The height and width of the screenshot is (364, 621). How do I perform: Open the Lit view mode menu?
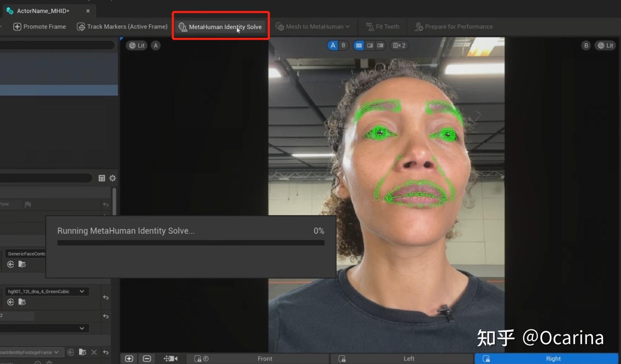tap(136, 45)
